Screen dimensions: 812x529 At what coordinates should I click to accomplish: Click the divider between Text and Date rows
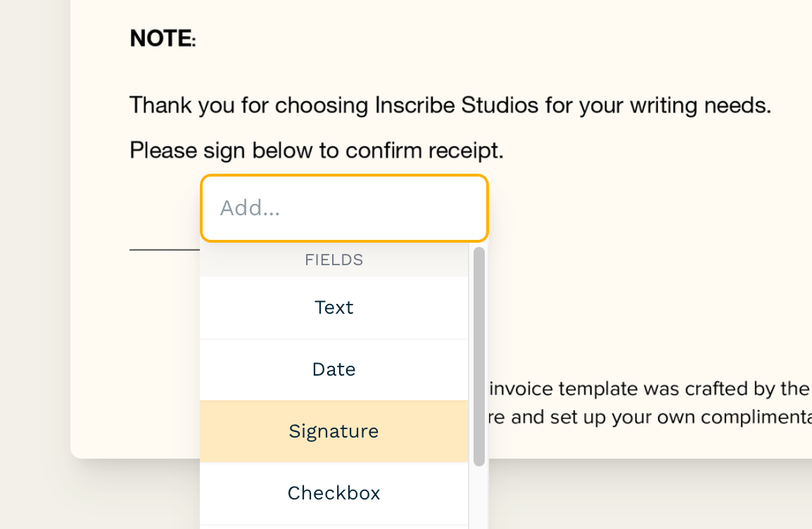334,338
